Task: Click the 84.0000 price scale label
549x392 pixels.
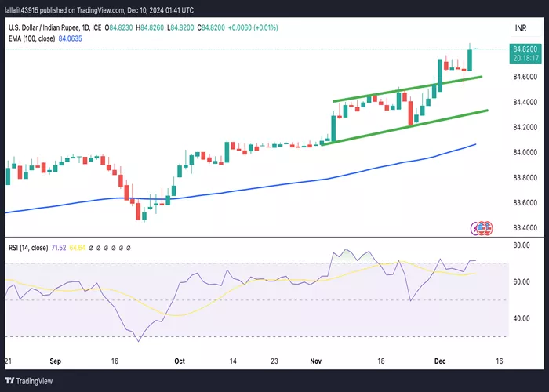Action: pyautogui.click(x=525, y=152)
